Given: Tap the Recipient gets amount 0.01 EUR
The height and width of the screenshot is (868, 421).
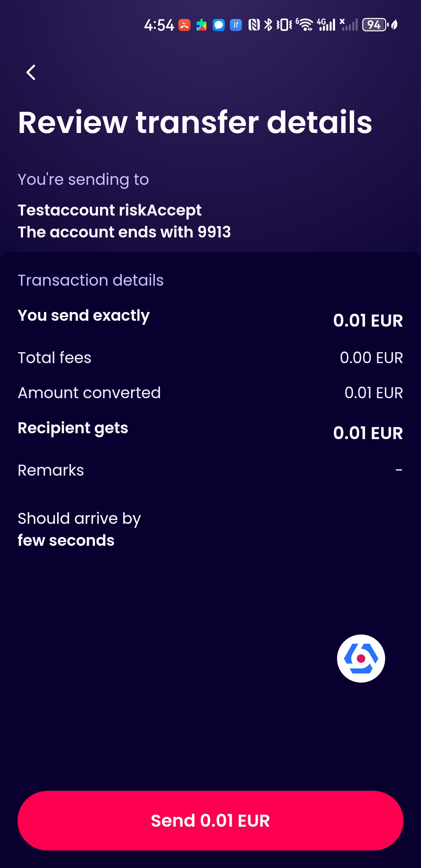Looking at the screenshot, I should [368, 433].
